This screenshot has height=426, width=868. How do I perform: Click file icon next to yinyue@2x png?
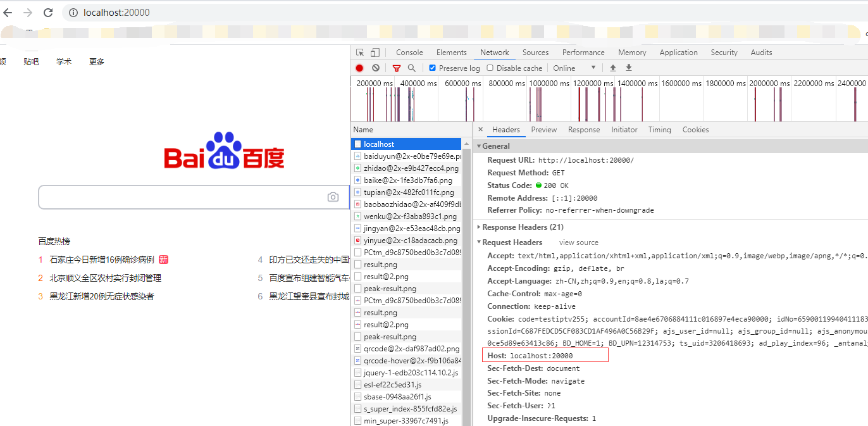[357, 241]
